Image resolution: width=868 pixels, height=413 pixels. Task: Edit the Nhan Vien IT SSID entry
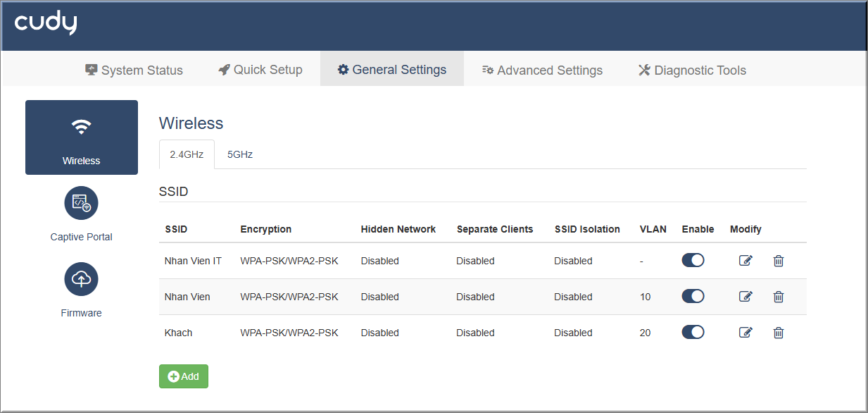coord(746,261)
